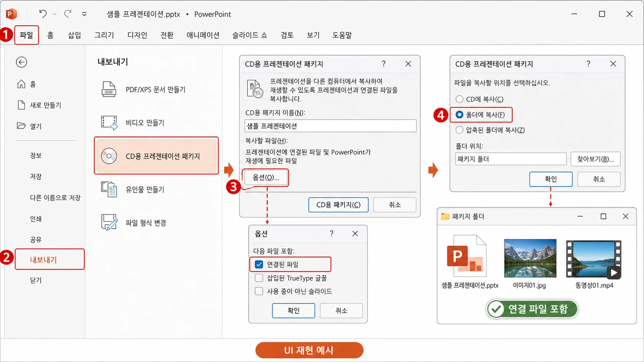Switch to the 애니메이션 ribbon tab
This screenshot has width=644, height=362.
tap(203, 35)
